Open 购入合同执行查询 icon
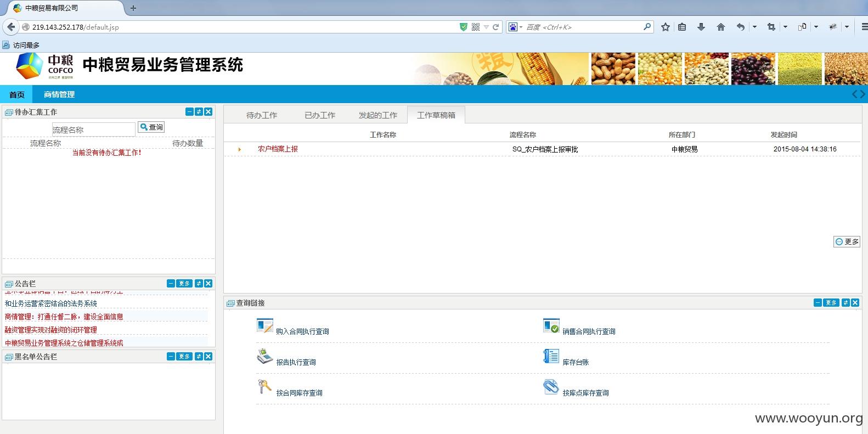 tap(264, 326)
